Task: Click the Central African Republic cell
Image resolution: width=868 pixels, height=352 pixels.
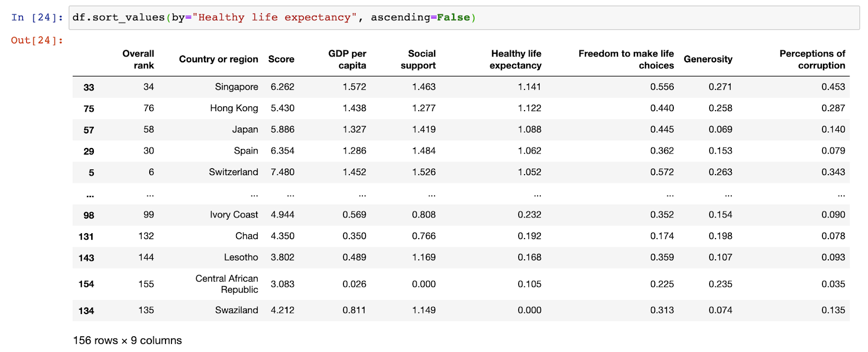Action: 227,284
